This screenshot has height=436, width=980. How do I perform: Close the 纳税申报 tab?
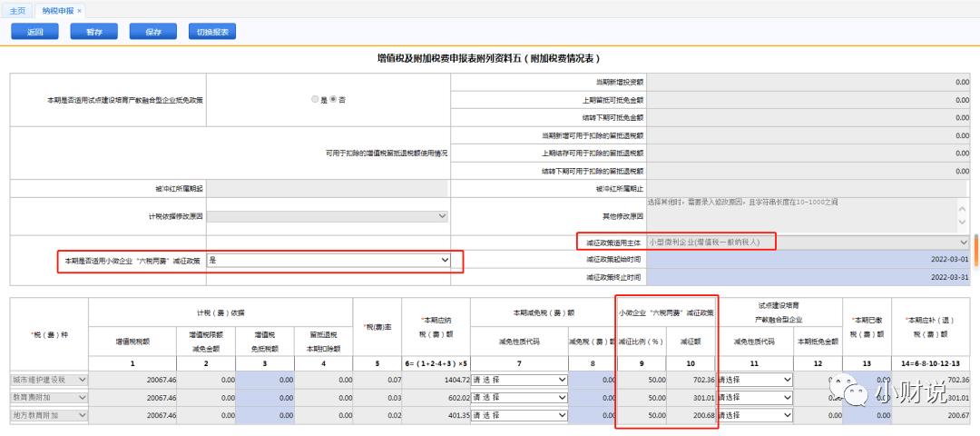(x=79, y=11)
